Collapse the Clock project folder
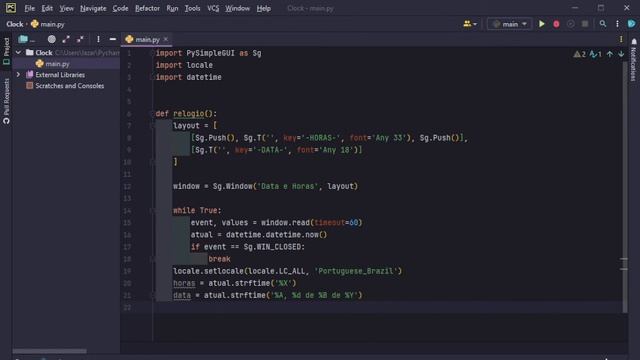This screenshot has height=360, width=640. click(18, 53)
